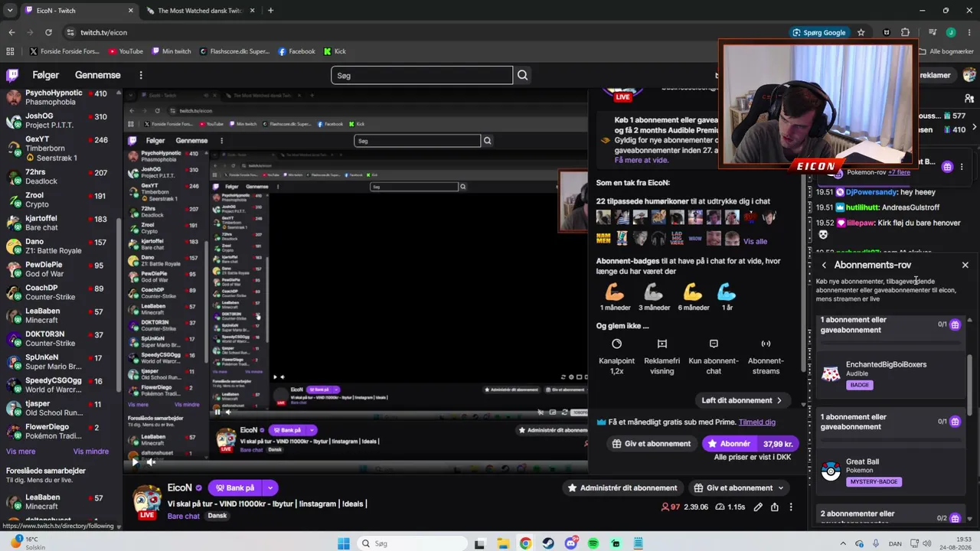The image size is (980, 551).
Task: Open Spotify from the taskbar
Action: click(x=593, y=543)
